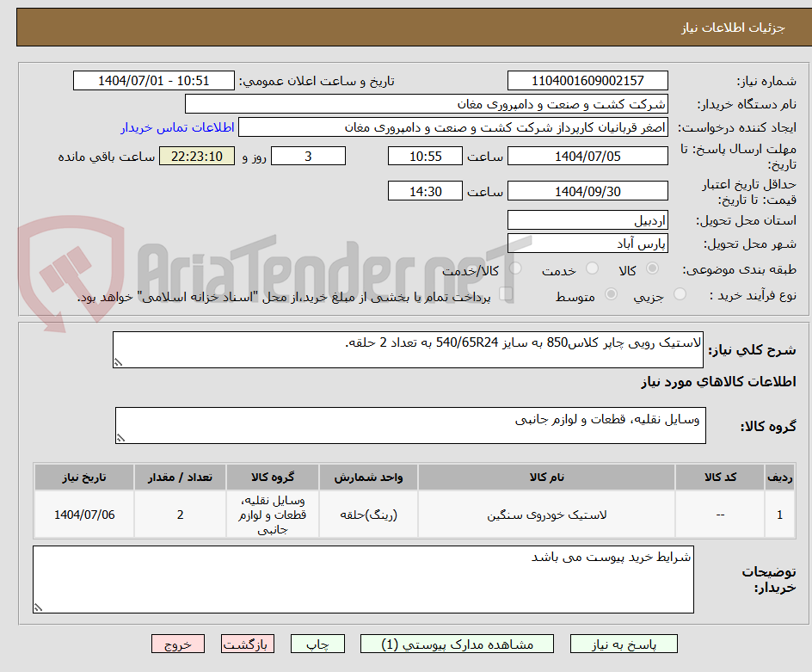
Task: Select جزیی purchase process type
Action: click(x=679, y=293)
